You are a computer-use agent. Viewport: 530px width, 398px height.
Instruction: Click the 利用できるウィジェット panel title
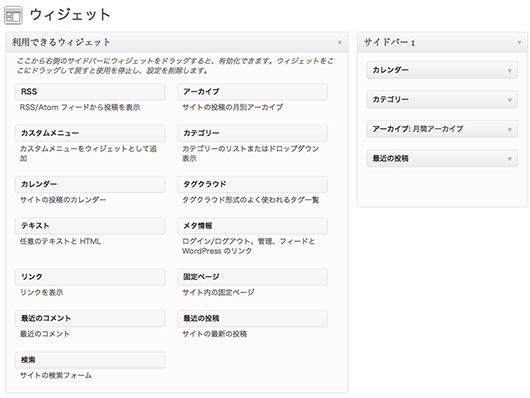[61, 43]
